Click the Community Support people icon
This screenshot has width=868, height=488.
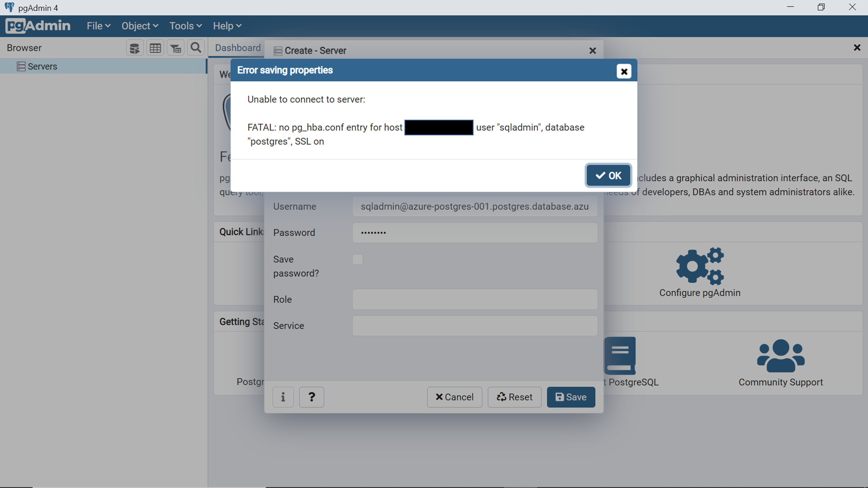tap(780, 356)
